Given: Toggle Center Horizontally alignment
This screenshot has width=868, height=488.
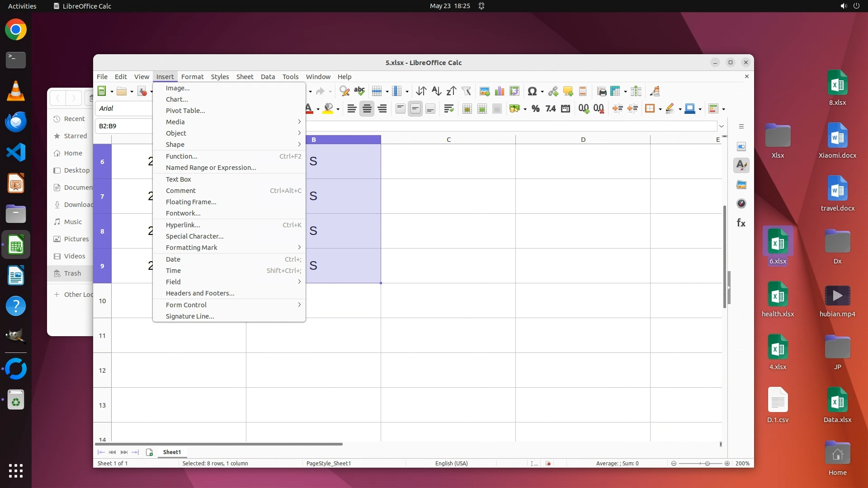Looking at the screenshot, I should pos(367,108).
